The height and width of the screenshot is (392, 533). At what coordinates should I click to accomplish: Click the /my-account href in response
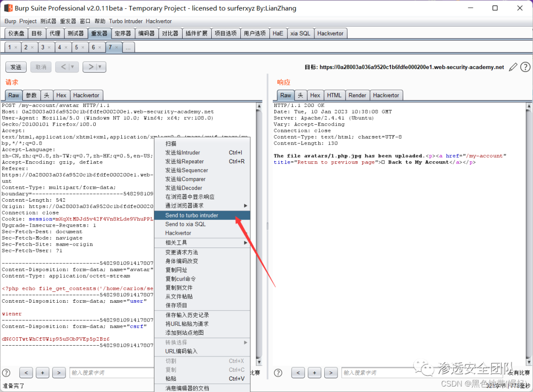pos(486,156)
